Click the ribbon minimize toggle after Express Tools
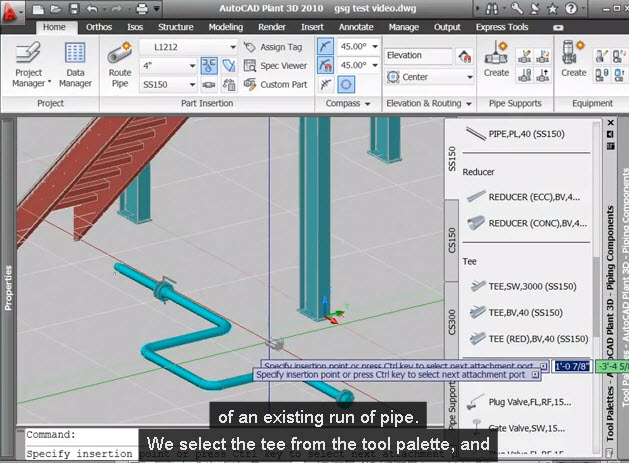629x463 pixels. tap(558, 28)
